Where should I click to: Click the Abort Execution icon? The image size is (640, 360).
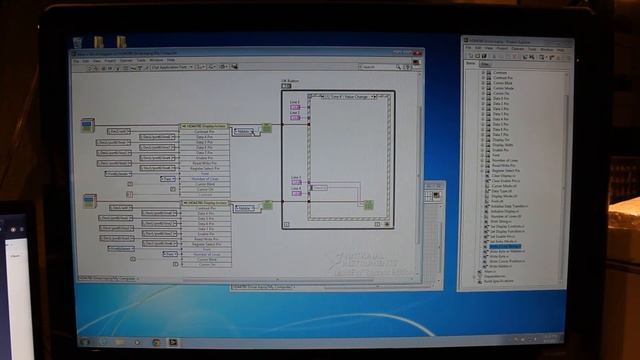(x=104, y=69)
